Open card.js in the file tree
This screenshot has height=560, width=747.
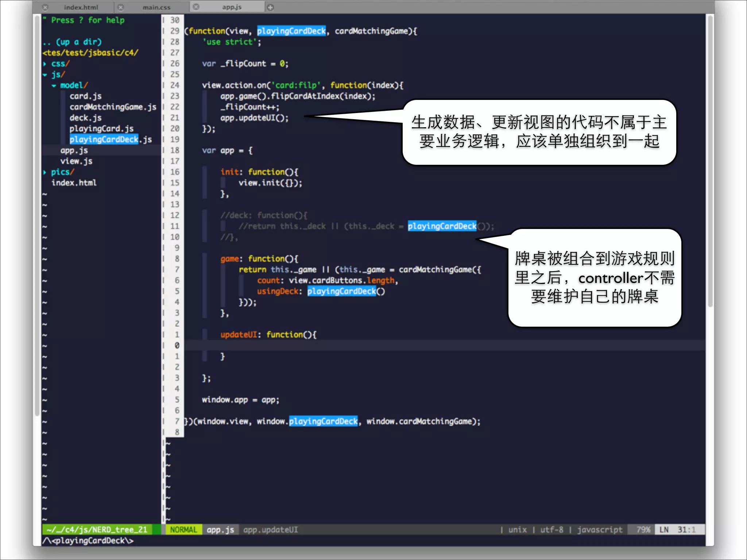(86, 96)
